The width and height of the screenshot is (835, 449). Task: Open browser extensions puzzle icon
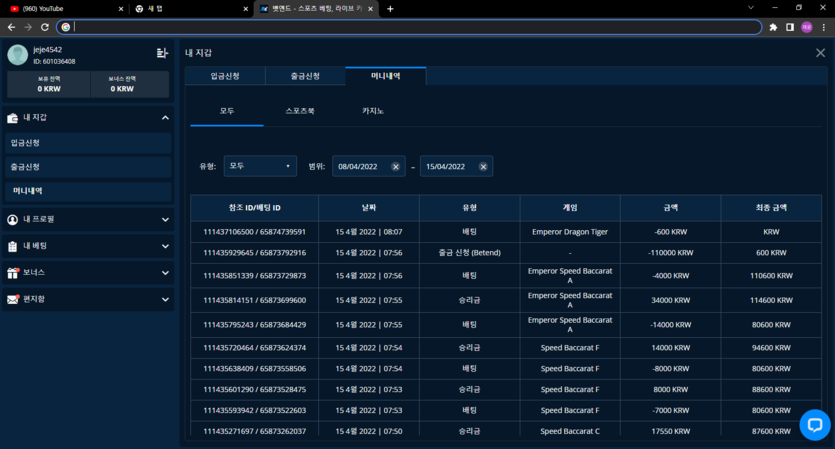tap(773, 27)
